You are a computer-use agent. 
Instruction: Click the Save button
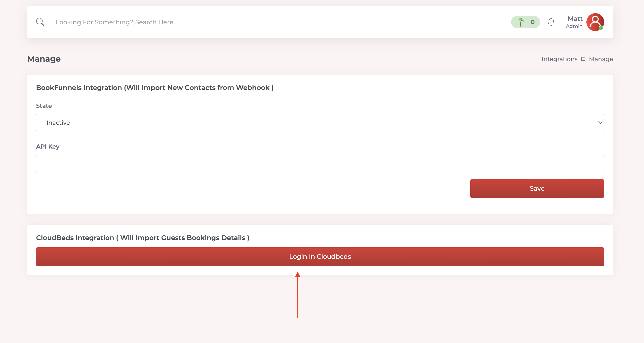click(x=537, y=188)
